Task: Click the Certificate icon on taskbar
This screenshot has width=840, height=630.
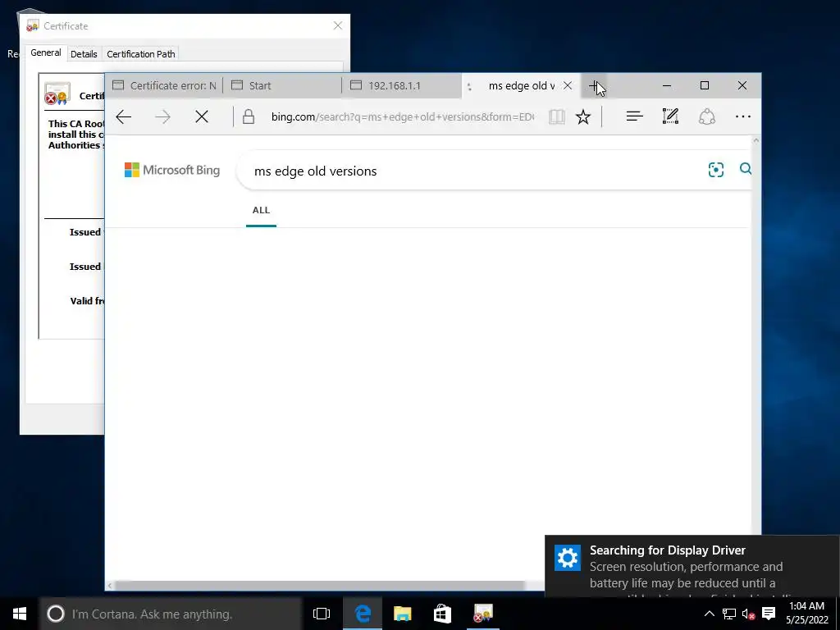Action: [482, 614]
